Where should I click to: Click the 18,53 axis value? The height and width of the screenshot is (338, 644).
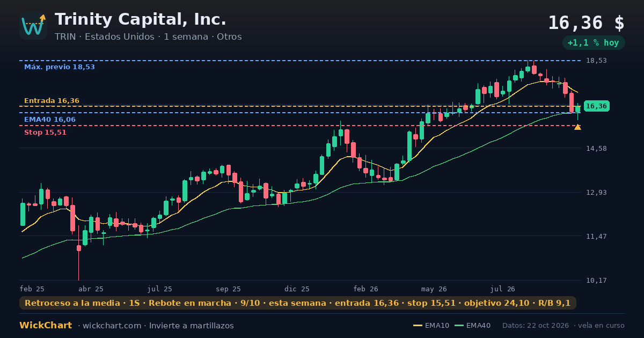pos(596,61)
